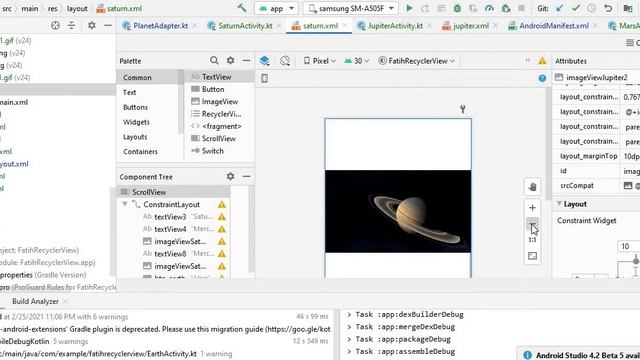Open the layout breadcrumb in path bar
The width and height of the screenshot is (640, 360).
pos(77,8)
